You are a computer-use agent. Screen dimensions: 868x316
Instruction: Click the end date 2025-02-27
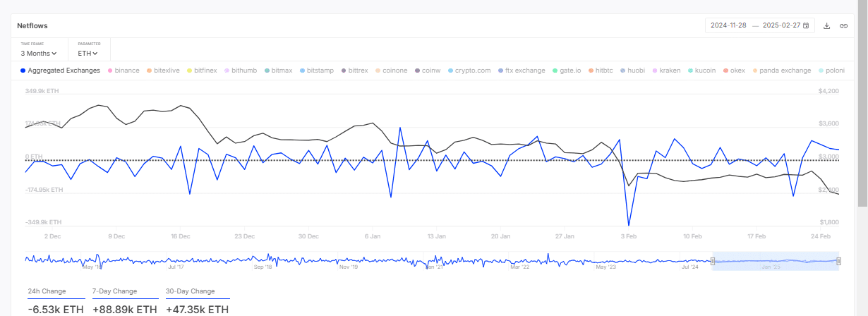pos(776,25)
